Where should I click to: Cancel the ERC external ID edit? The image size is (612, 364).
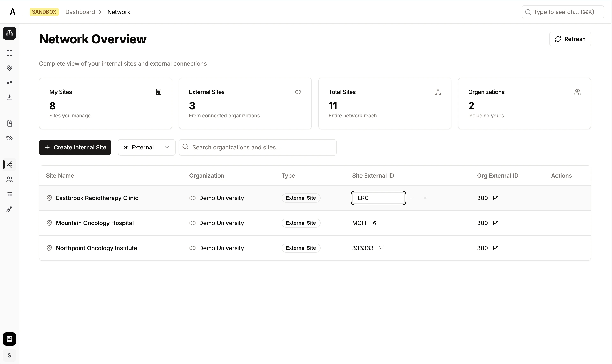pyautogui.click(x=425, y=198)
